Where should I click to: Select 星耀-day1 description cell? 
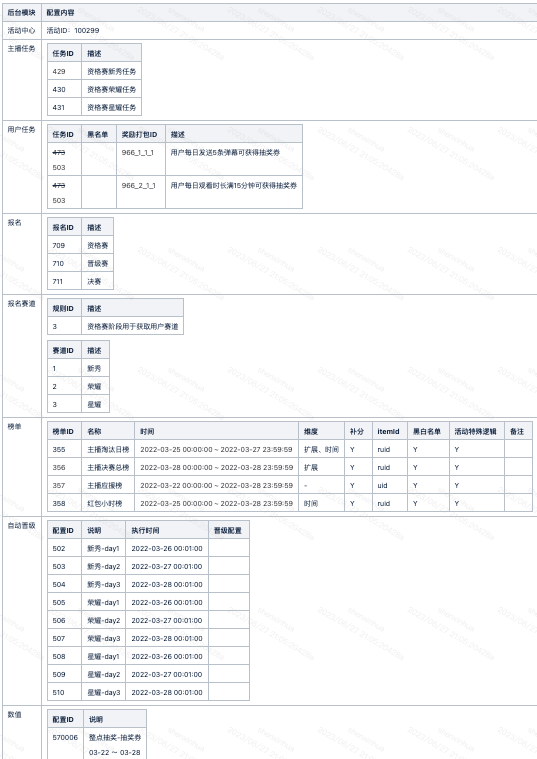(x=104, y=656)
